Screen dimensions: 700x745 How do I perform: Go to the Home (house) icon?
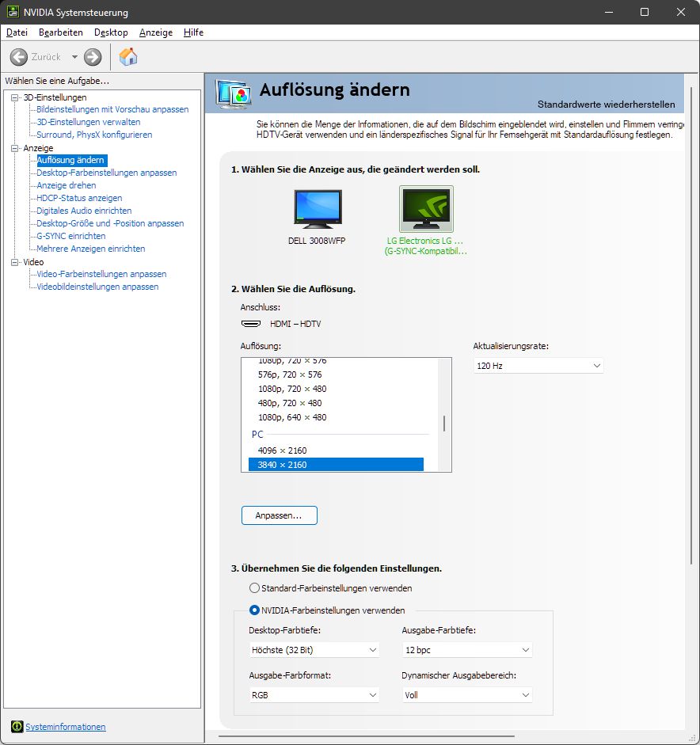click(128, 56)
